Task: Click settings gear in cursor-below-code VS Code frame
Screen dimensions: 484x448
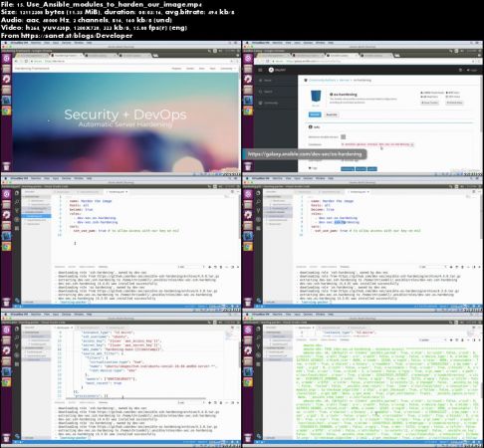Action: [17, 300]
